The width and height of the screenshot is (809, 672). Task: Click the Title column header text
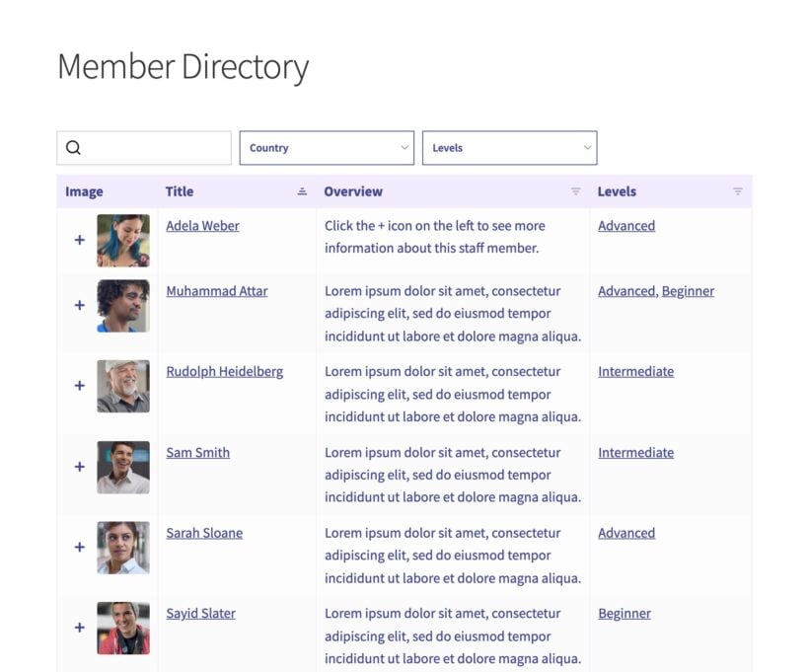click(180, 191)
